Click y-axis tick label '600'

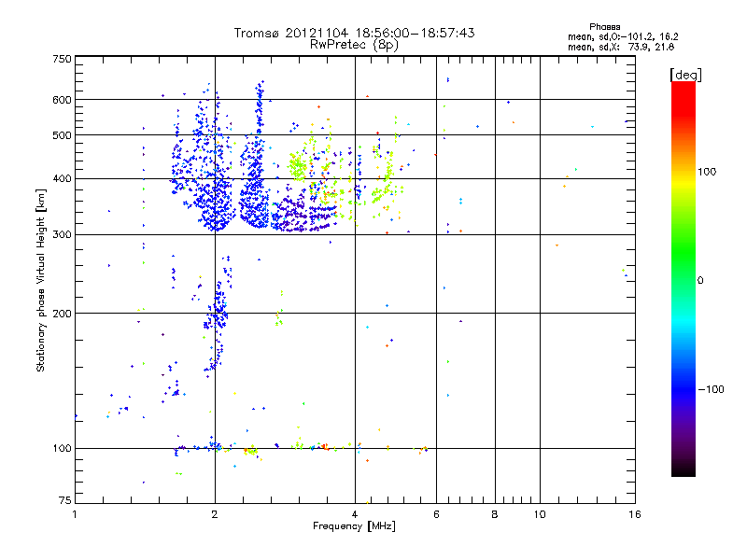coord(63,100)
